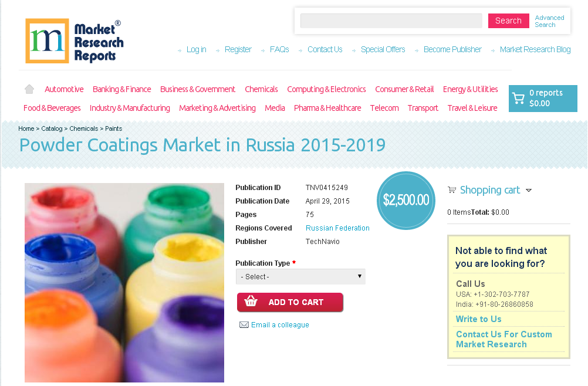Open the Chemicals category menu
The image size is (588, 386).
[x=261, y=89]
